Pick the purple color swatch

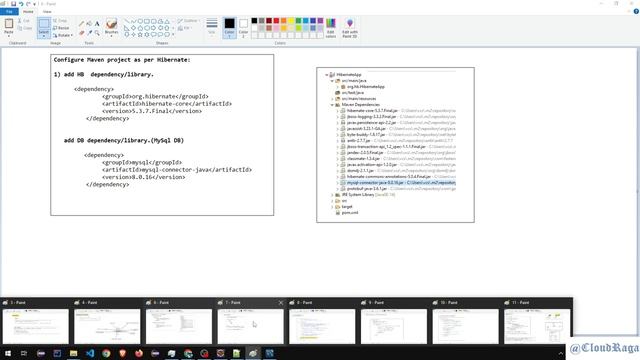320,20
